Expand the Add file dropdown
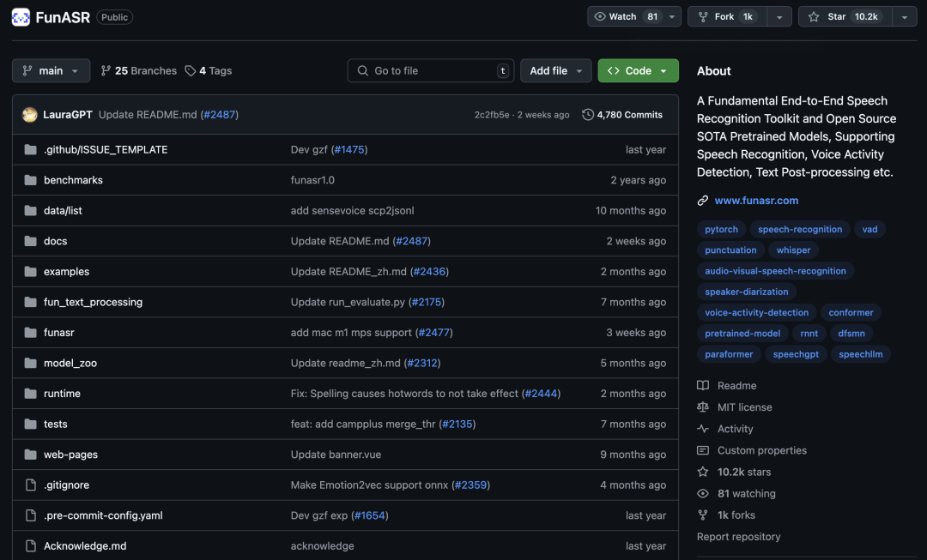Viewport: 927px width, 560px height. tap(555, 71)
